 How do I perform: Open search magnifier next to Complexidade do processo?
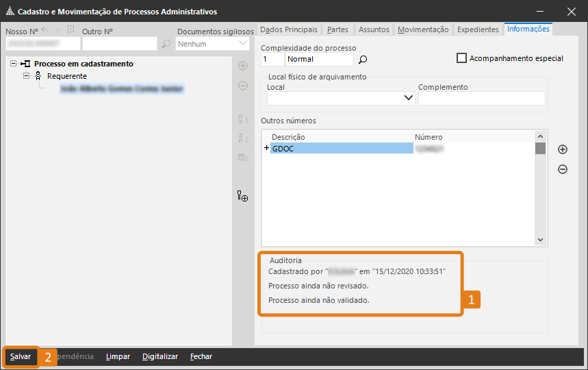coord(363,60)
